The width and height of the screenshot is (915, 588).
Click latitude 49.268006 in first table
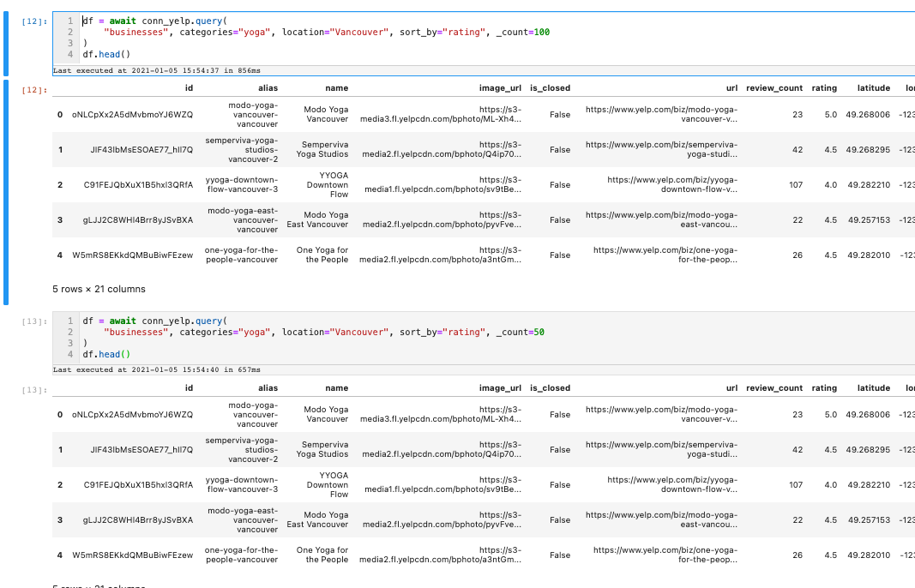click(868, 115)
